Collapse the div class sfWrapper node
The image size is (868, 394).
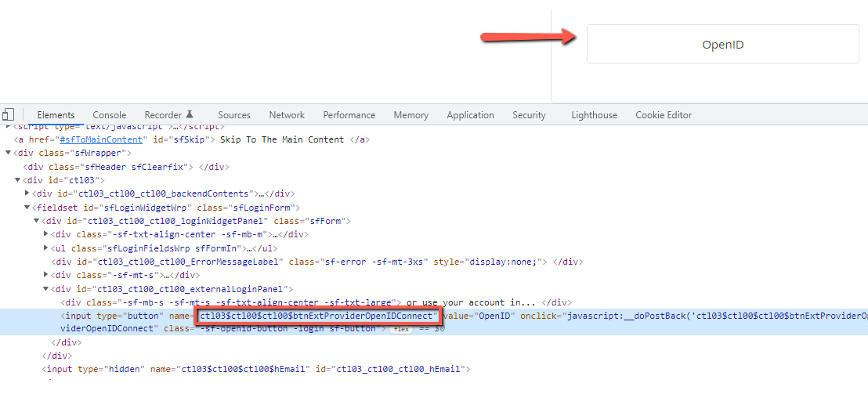pos(9,153)
